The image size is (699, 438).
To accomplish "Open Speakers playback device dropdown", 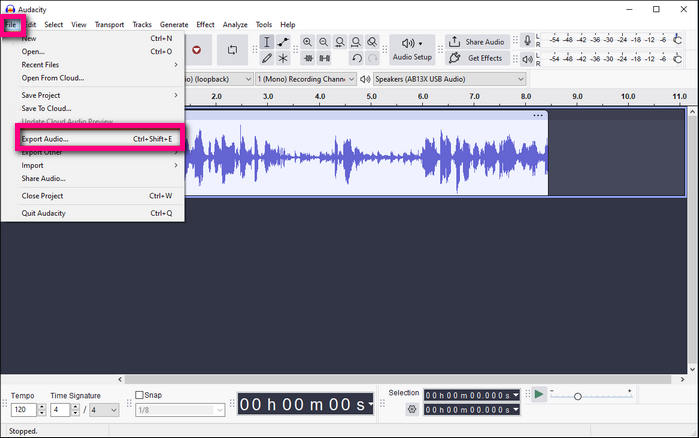I will pyautogui.click(x=449, y=79).
